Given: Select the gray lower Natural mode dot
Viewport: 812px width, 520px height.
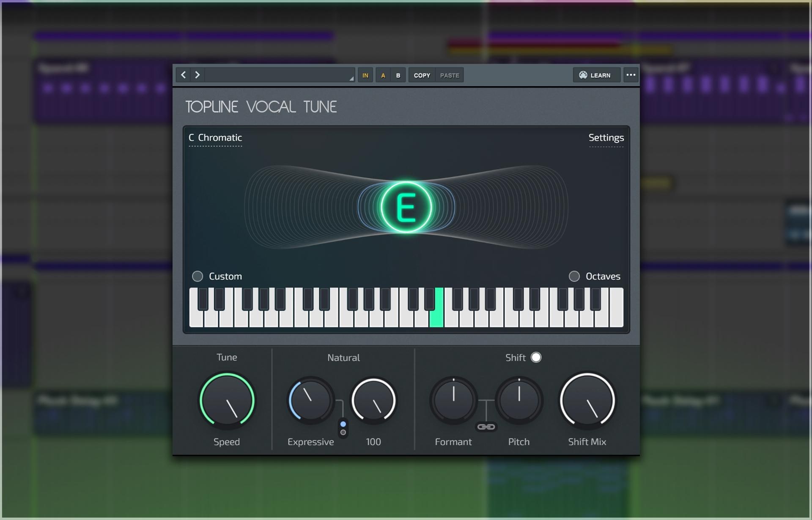Looking at the screenshot, I should click(343, 432).
